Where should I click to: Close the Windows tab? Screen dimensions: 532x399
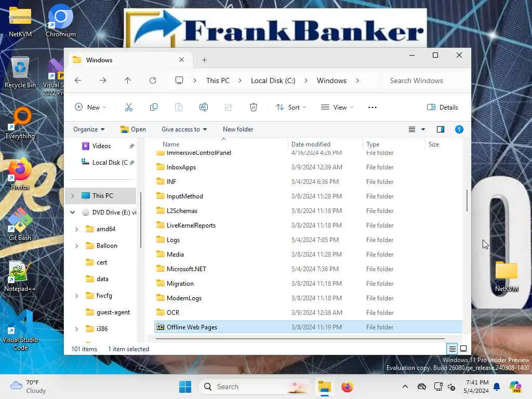point(181,60)
